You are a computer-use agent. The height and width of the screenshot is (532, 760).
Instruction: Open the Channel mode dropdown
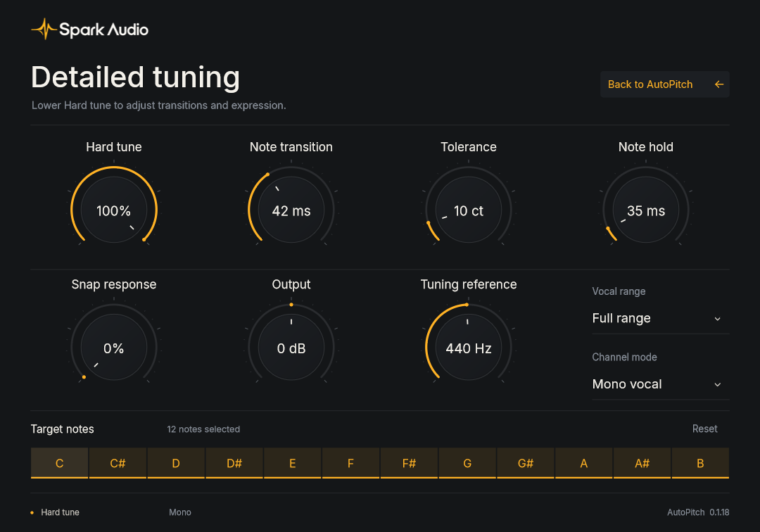coord(661,384)
